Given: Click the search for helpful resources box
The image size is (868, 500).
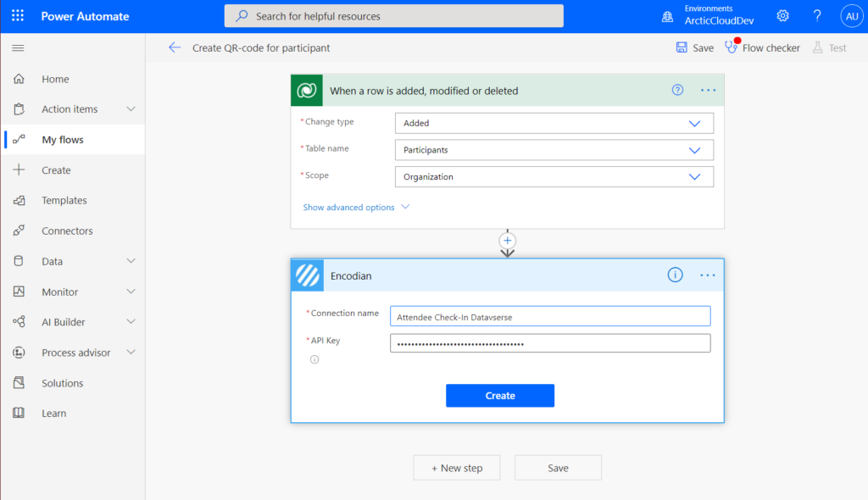Looking at the screenshot, I should coord(394,16).
